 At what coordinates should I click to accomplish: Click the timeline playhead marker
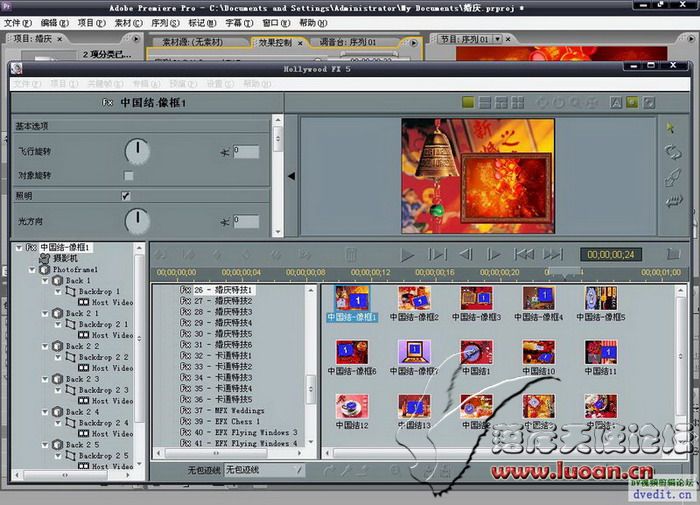pyautogui.click(x=564, y=272)
